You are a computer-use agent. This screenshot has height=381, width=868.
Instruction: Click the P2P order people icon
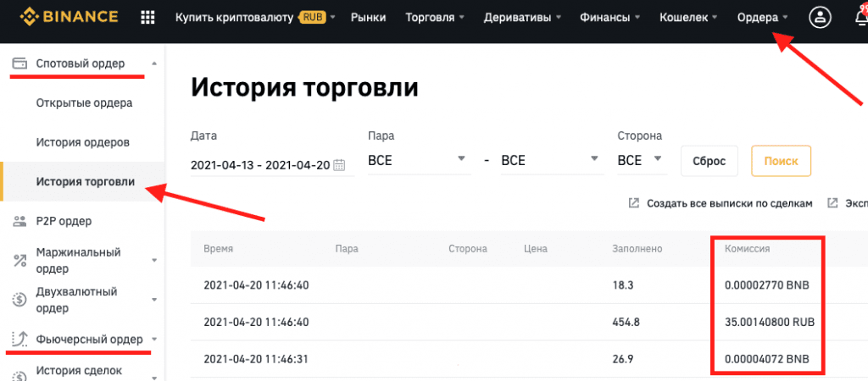[19, 221]
